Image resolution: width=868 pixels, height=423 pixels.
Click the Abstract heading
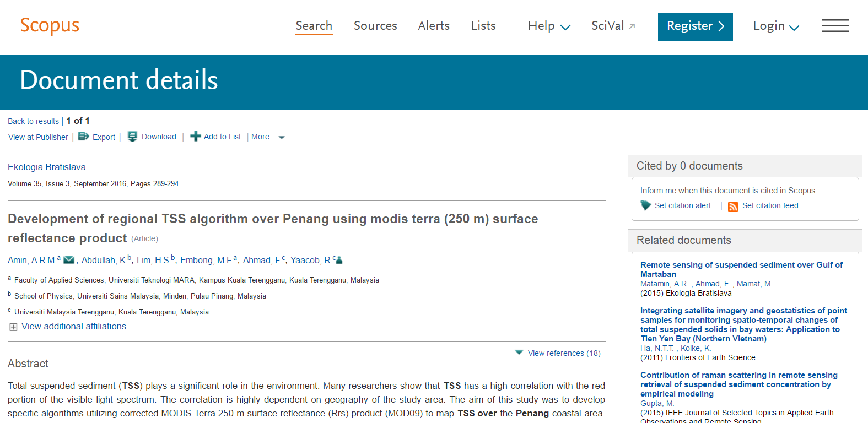coord(28,364)
